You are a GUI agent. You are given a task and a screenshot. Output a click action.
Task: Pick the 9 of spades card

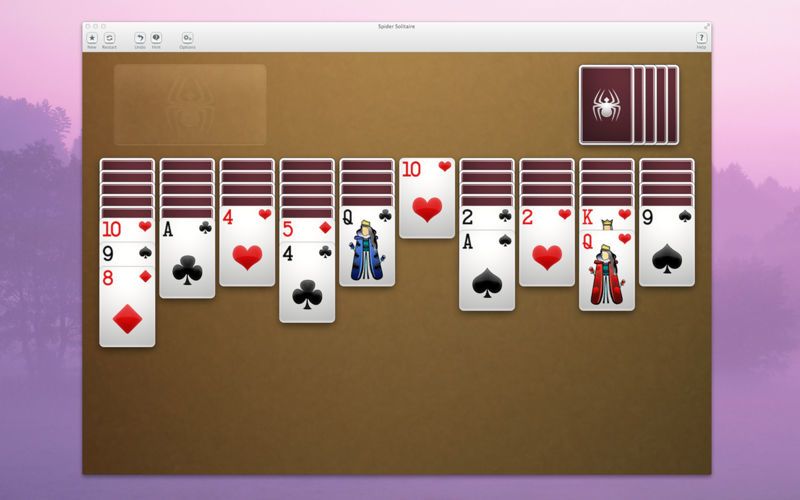(667, 250)
